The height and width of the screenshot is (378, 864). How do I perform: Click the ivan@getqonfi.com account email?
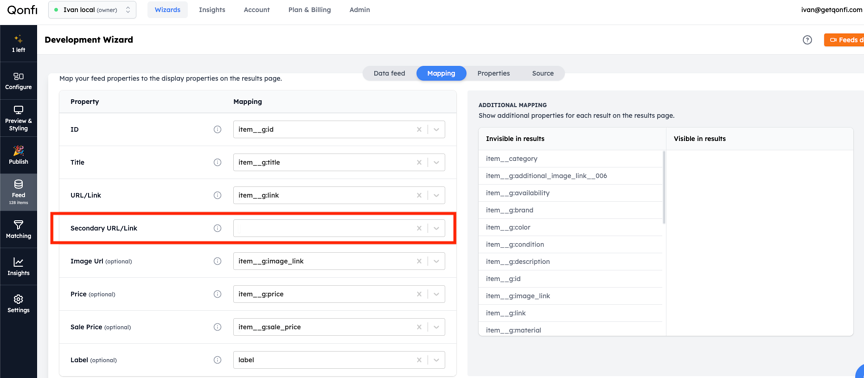tap(832, 10)
